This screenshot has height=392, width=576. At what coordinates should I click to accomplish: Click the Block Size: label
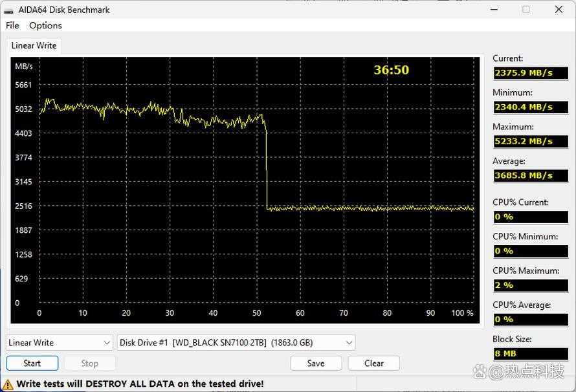pos(512,339)
